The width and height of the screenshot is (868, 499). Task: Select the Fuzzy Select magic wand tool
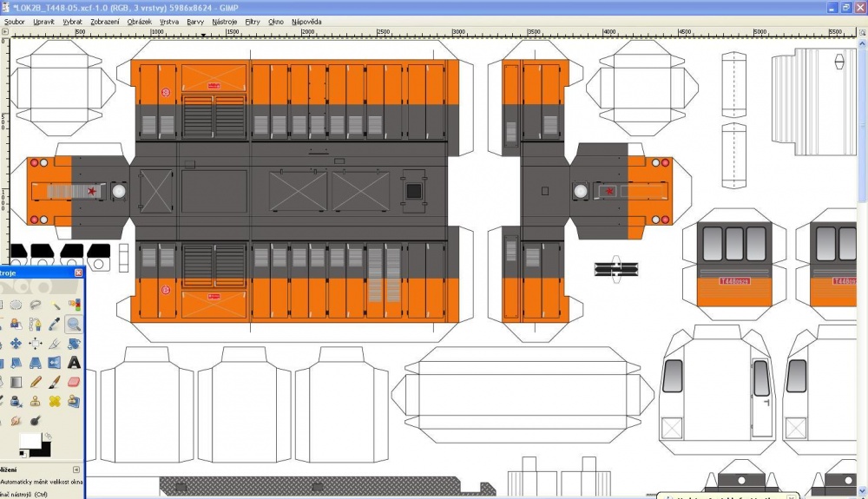(x=54, y=305)
